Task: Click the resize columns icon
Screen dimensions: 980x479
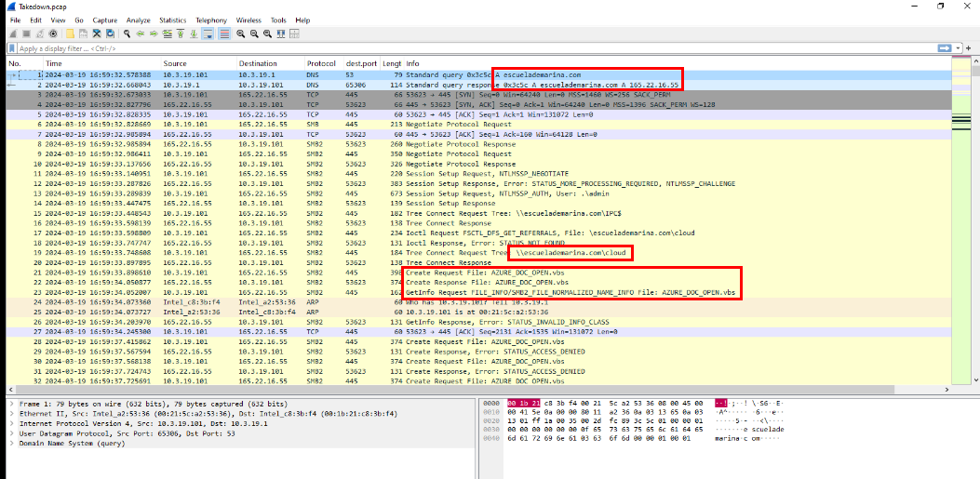Action: (281, 33)
